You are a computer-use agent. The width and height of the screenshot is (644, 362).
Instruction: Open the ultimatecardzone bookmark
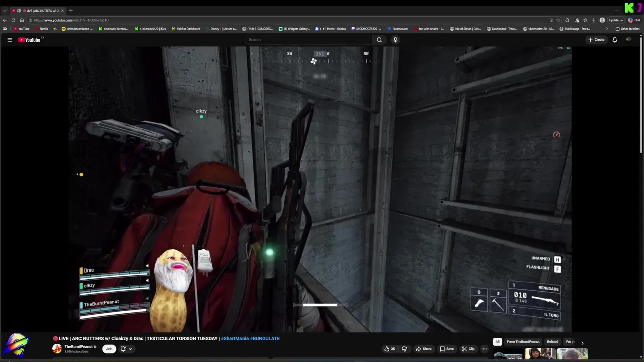[x=77, y=29]
